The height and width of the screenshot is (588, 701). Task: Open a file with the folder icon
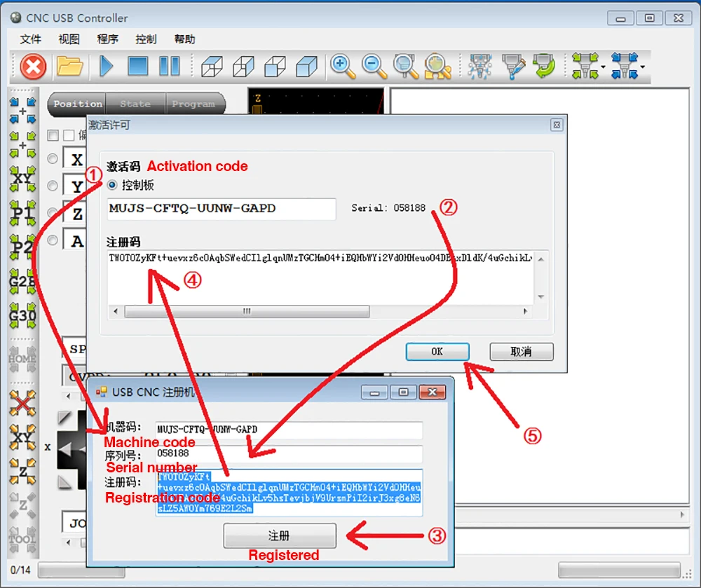(69, 67)
